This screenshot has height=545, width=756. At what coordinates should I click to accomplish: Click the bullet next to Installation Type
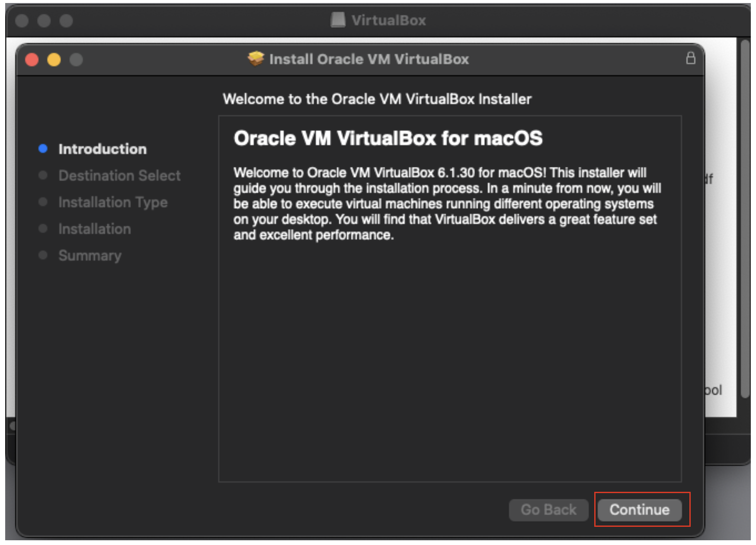coord(43,202)
